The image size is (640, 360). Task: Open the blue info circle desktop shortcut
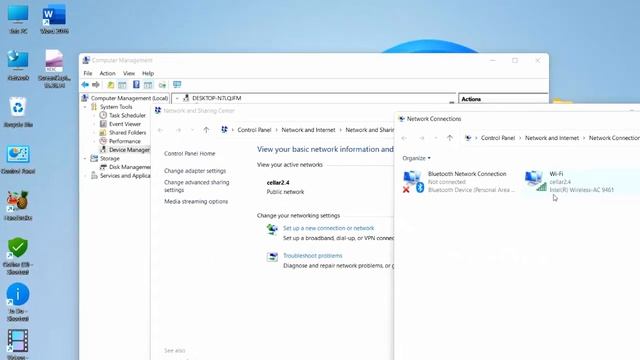tap(18, 302)
